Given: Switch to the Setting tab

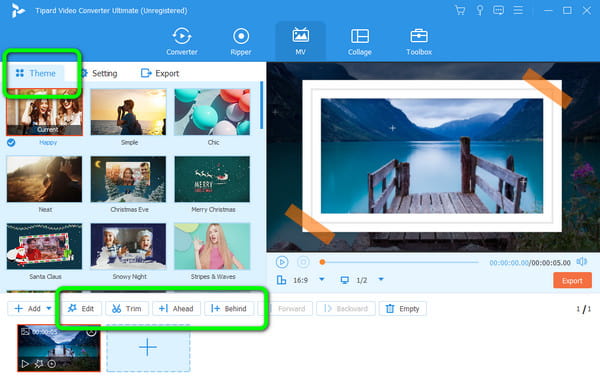Looking at the screenshot, I should [99, 73].
